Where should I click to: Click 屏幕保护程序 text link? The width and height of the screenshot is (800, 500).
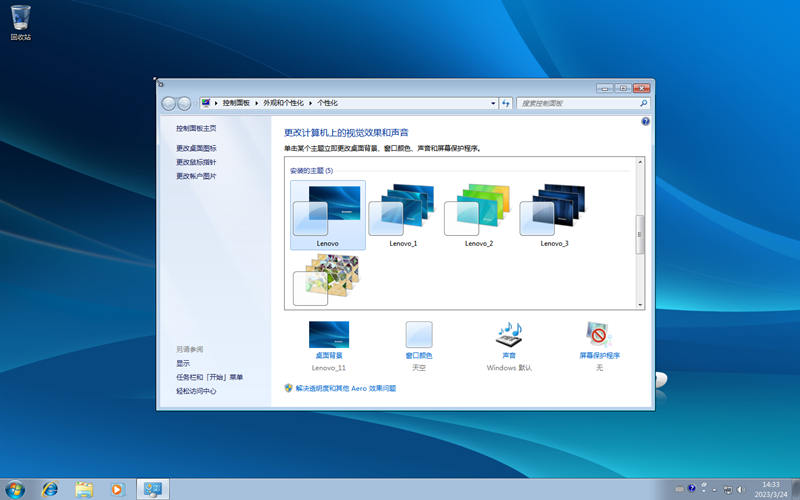click(x=599, y=355)
